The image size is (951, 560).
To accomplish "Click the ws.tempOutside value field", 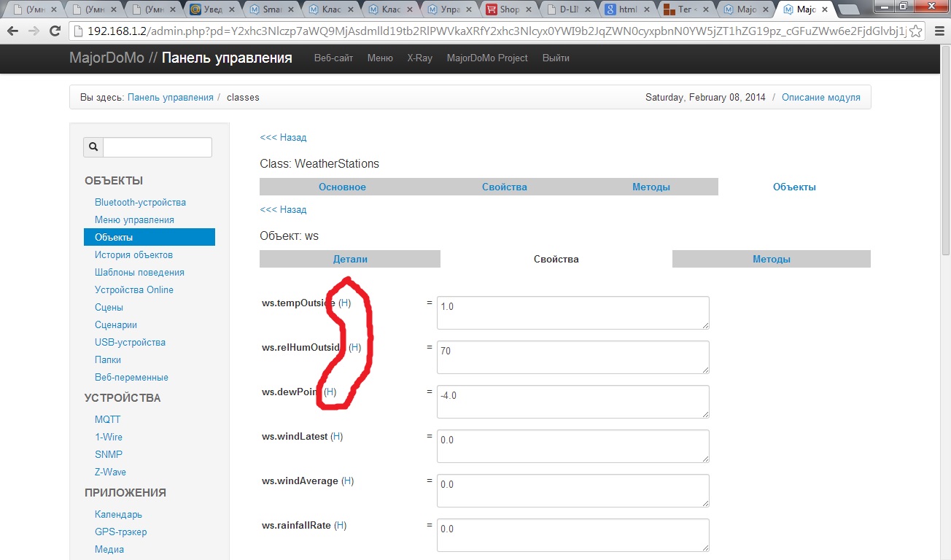I will click(573, 313).
